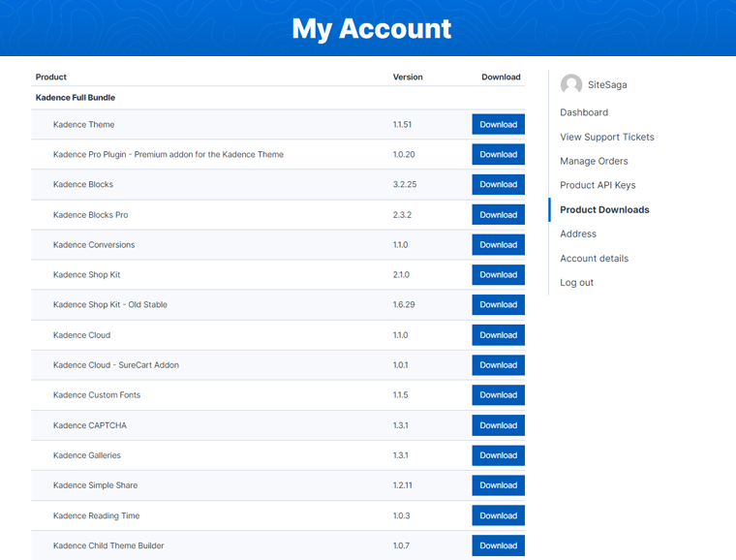Download Kadence CAPTCHA
Screen dimensions: 736x560
coord(498,425)
